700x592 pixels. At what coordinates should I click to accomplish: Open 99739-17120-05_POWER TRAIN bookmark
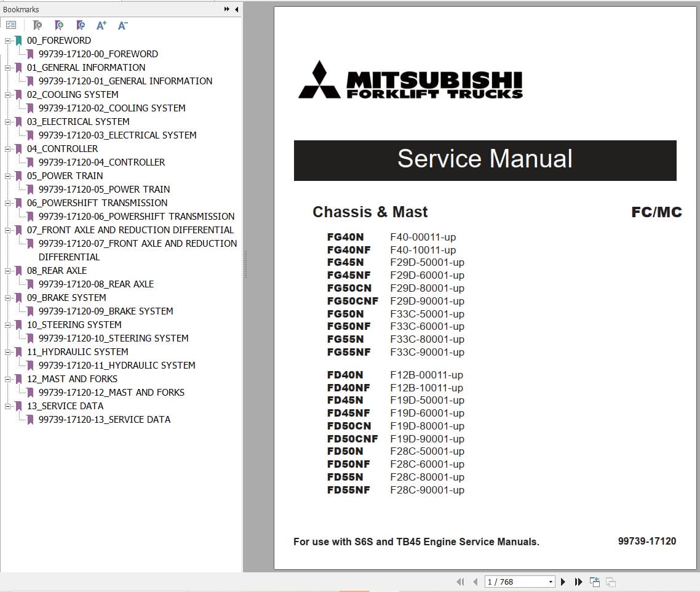tap(104, 190)
